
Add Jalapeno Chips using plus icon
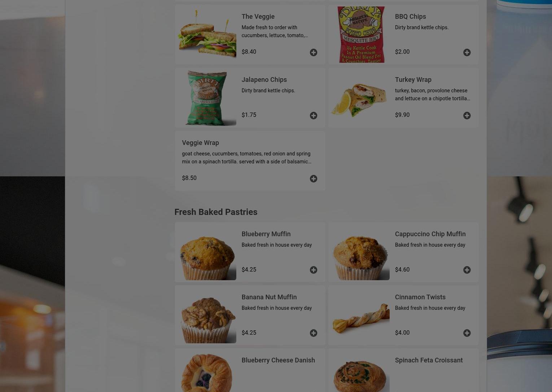point(314,116)
